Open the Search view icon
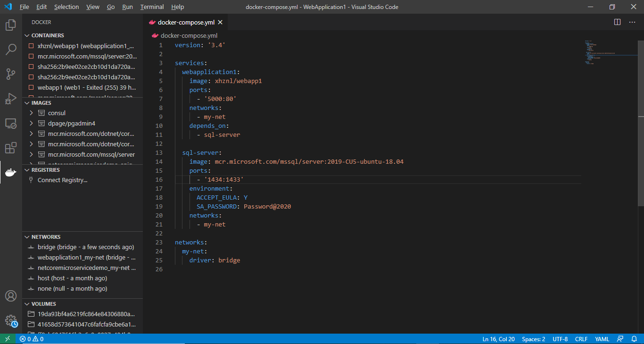Screen dimensions: 644x344 11,50
